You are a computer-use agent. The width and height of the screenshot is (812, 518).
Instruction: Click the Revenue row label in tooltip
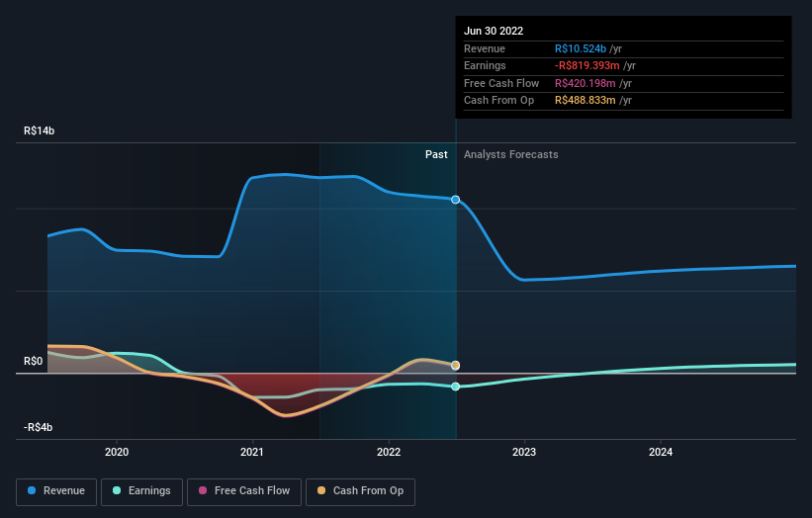click(x=485, y=48)
